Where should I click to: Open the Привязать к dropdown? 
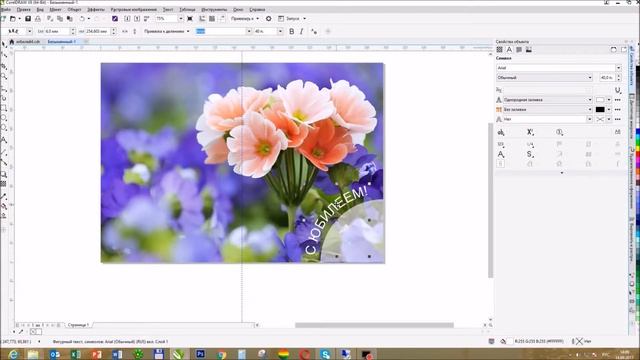coord(245,19)
